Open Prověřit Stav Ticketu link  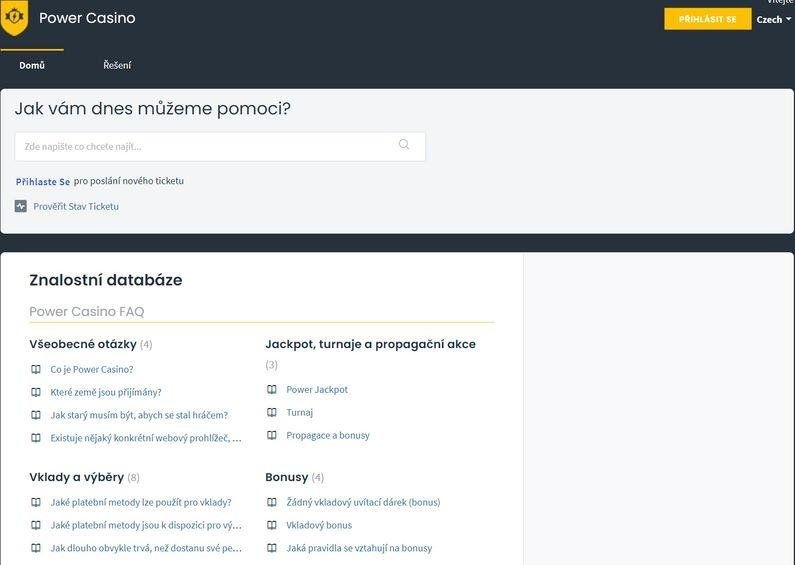point(76,206)
